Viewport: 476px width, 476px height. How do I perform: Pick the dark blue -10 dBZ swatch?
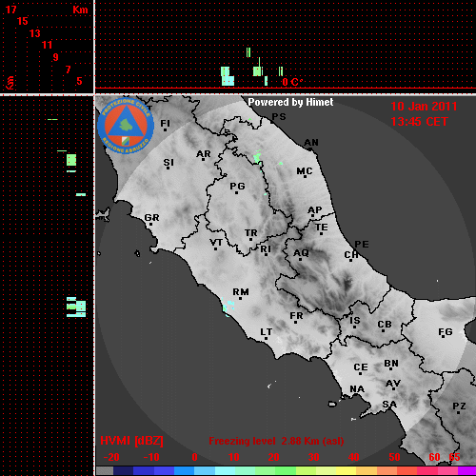coord(144,470)
